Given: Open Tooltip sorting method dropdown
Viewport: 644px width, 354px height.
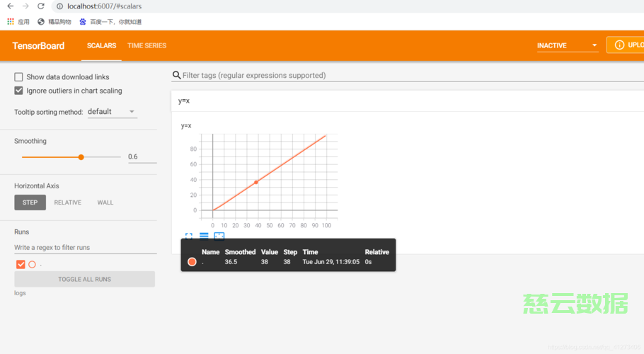Looking at the screenshot, I should [112, 112].
